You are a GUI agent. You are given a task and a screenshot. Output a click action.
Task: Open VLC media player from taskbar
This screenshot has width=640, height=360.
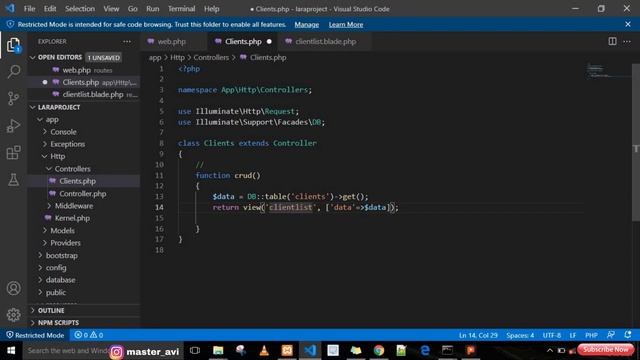pos(264,350)
